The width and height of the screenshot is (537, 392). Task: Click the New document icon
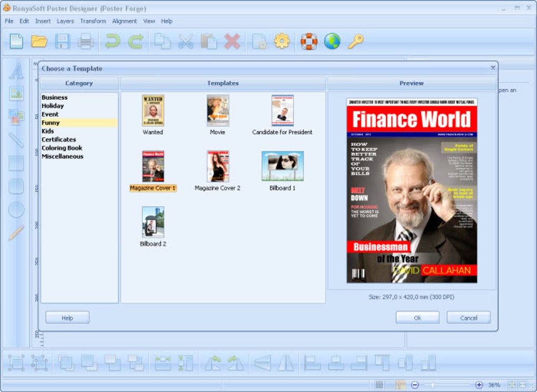coord(16,42)
